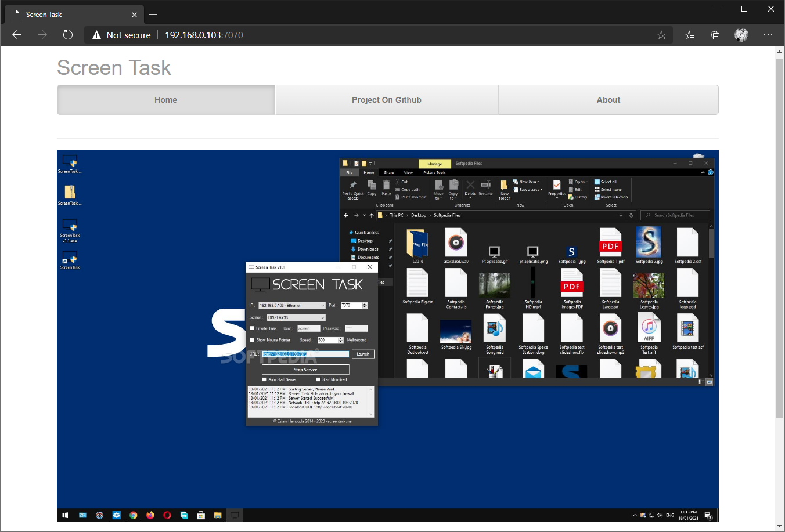Image resolution: width=785 pixels, height=532 pixels.
Task: Go back using the browser back arrow
Action: point(17,35)
